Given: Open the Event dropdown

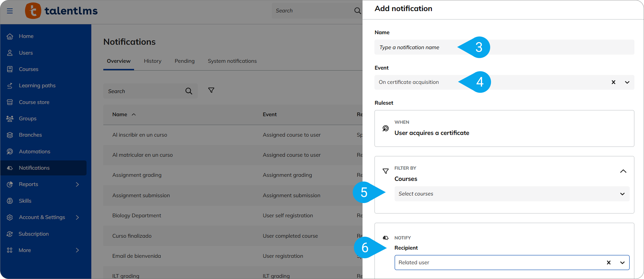Looking at the screenshot, I should click(627, 82).
